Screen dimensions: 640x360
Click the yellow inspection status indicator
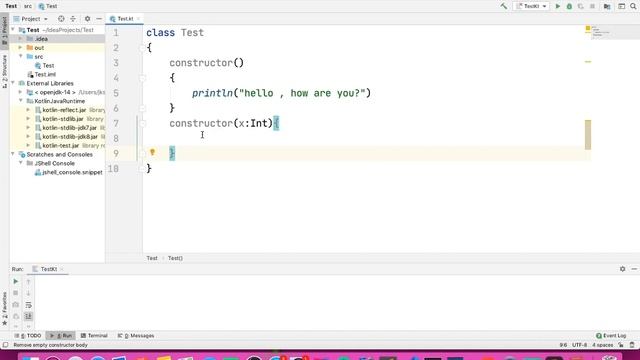point(588,29)
